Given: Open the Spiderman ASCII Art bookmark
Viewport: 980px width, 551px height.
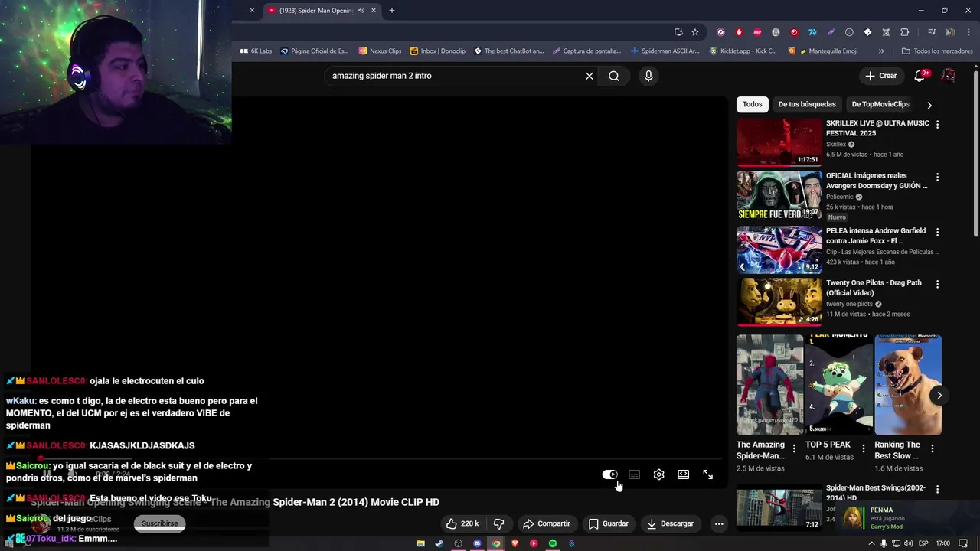Looking at the screenshot, I should [x=665, y=51].
